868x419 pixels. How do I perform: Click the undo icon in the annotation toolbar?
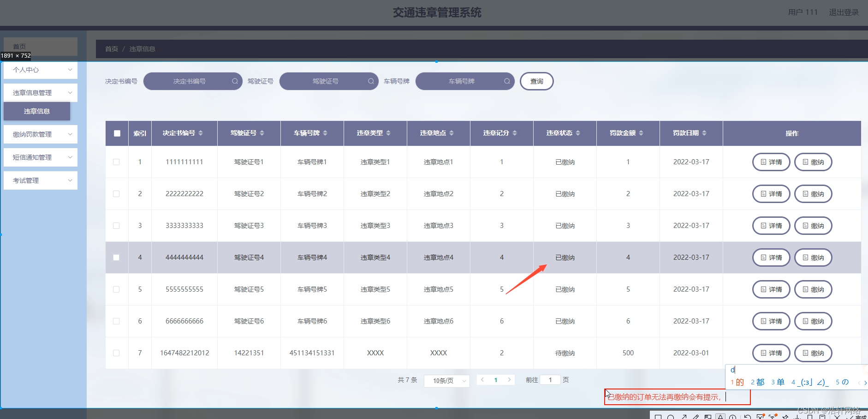[x=748, y=417]
